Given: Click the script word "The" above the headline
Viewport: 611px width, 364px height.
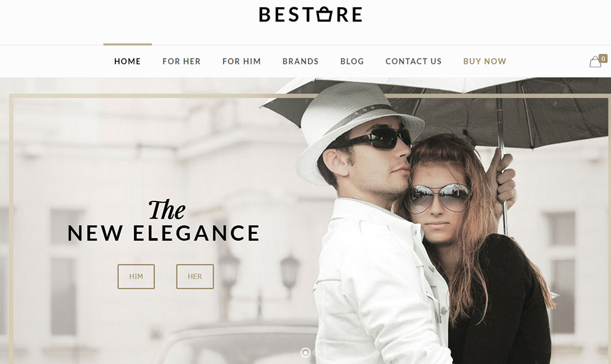Looking at the screenshot, I should coord(166,210).
